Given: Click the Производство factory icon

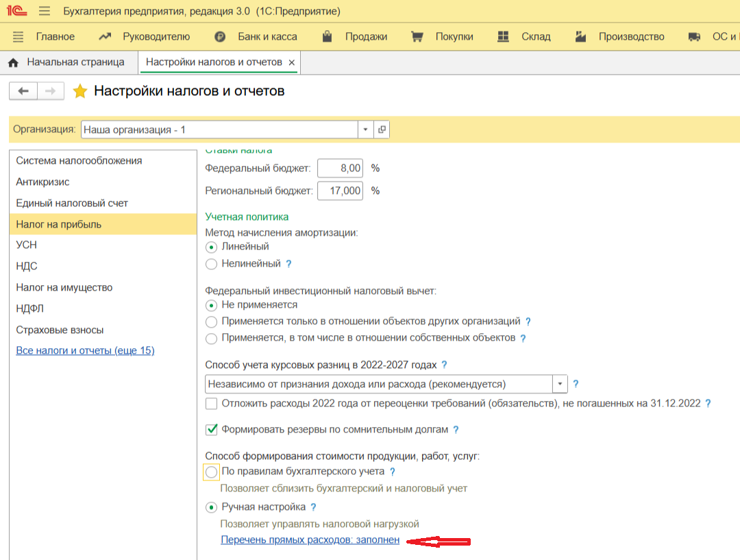Looking at the screenshot, I should point(580,36).
